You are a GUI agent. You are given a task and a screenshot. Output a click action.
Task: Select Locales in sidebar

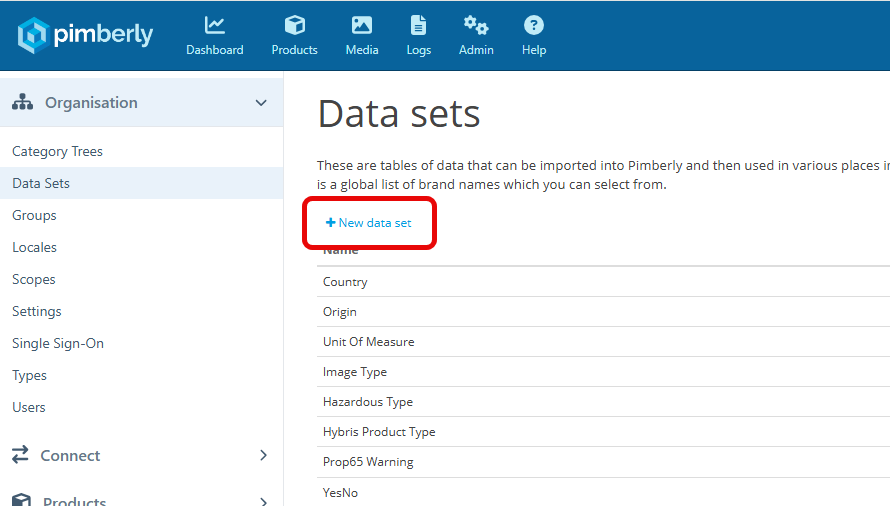(x=34, y=247)
